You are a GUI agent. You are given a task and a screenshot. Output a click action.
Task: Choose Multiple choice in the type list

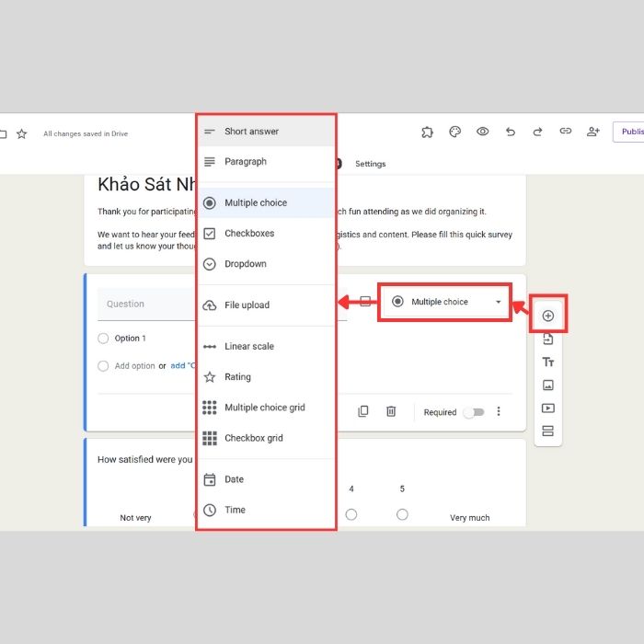click(x=266, y=203)
